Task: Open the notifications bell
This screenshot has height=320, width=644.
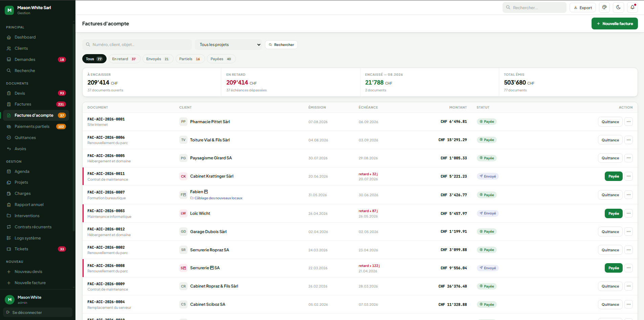Action: click(x=632, y=7)
